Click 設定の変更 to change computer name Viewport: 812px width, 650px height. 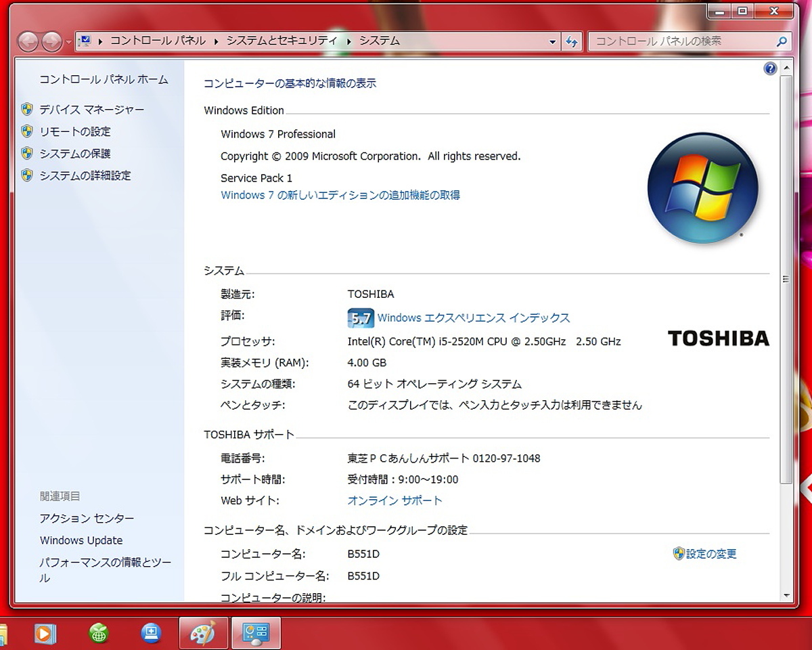711,554
